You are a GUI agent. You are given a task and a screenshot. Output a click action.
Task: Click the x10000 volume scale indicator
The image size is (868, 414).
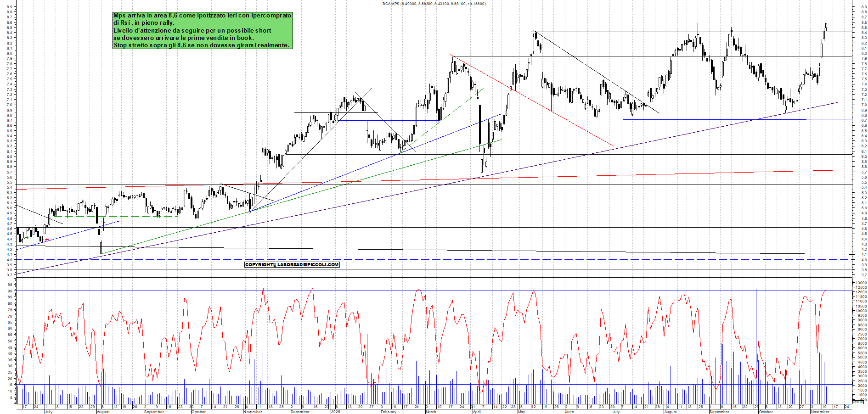click(858, 402)
